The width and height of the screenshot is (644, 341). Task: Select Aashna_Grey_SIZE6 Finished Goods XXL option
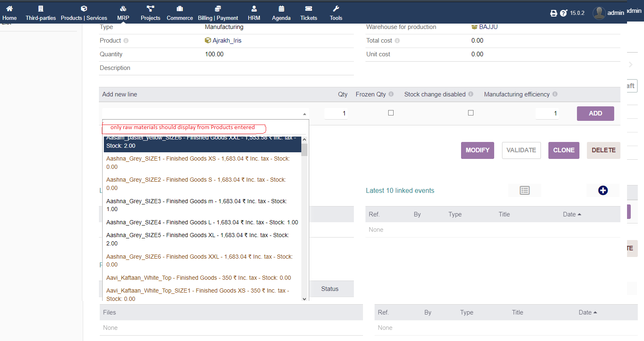202,261
